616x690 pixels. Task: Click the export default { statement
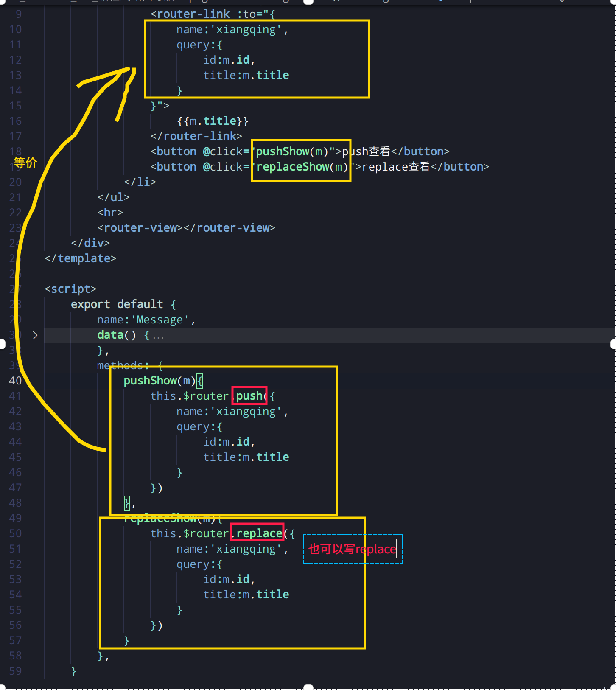[x=123, y=304]
